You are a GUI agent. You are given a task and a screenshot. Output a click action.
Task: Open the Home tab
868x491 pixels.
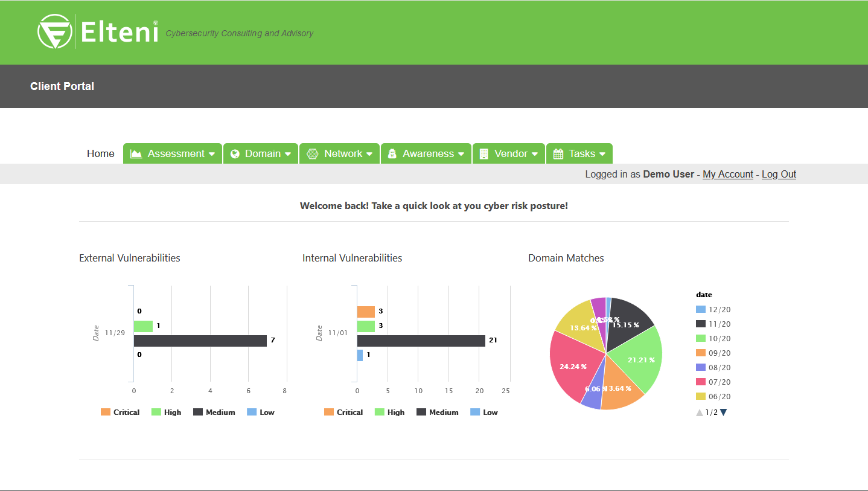[100, 154]
